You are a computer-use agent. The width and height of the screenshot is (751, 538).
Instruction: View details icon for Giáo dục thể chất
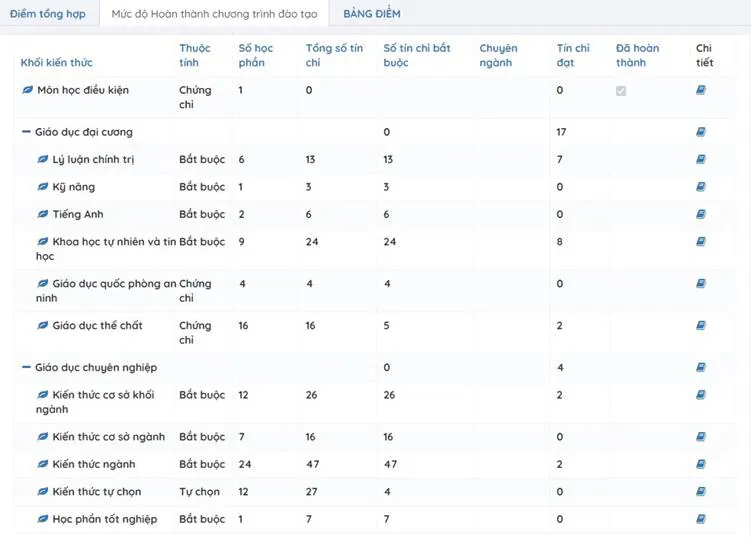tap(701, 325)
